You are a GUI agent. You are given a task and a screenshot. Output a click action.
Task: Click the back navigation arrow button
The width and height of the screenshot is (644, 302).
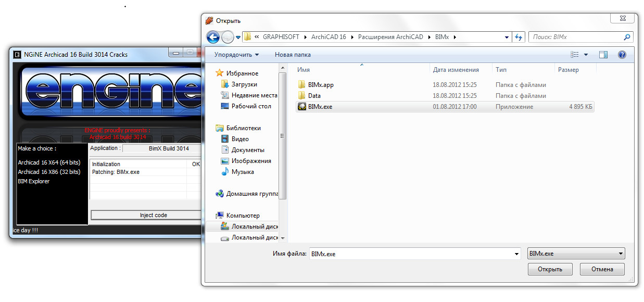point(213,37)
